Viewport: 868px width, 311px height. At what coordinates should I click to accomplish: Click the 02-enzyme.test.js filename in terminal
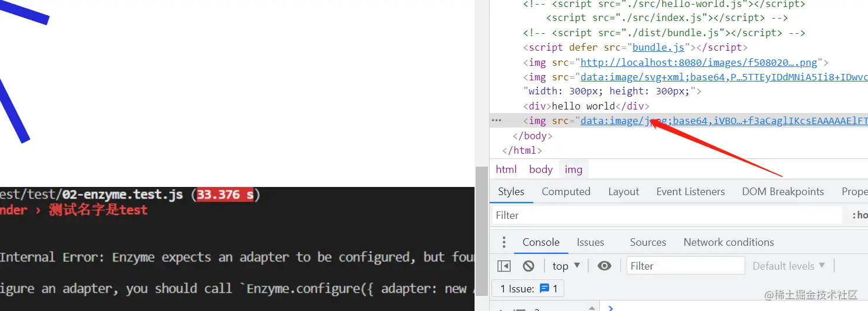[x=122, y=195]
